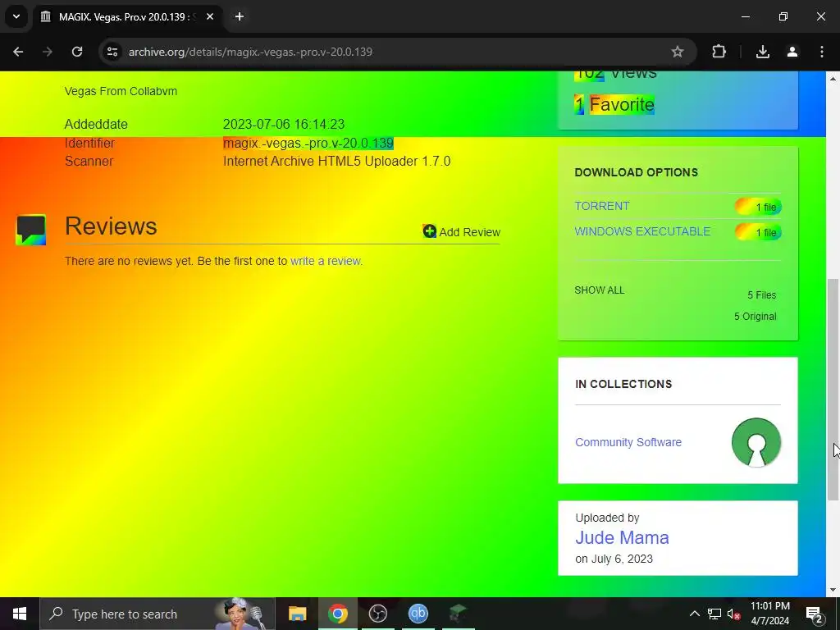
Task: Click the page vertical scrollbar thumb
Action: click(x=833, y=390)
